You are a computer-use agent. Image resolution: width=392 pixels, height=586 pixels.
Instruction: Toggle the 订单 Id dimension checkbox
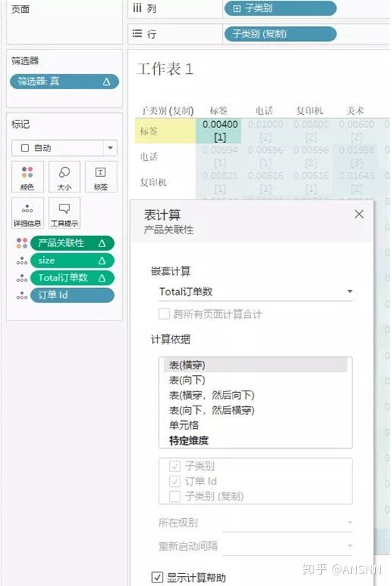(x=175, y=481)
